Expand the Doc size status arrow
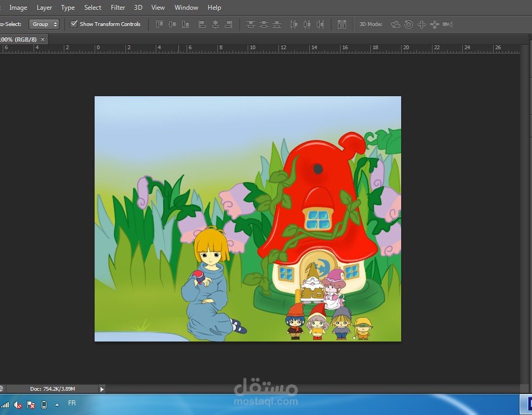 click(x=102, y=389)
